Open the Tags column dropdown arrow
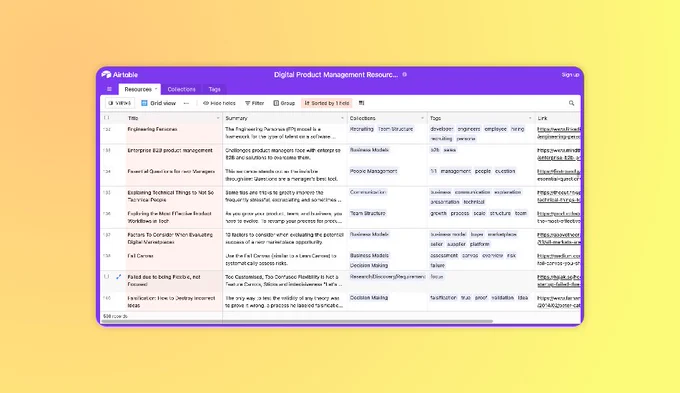This screenshot has width=680, height=393. pyautogui.click(x=530, y=118)
